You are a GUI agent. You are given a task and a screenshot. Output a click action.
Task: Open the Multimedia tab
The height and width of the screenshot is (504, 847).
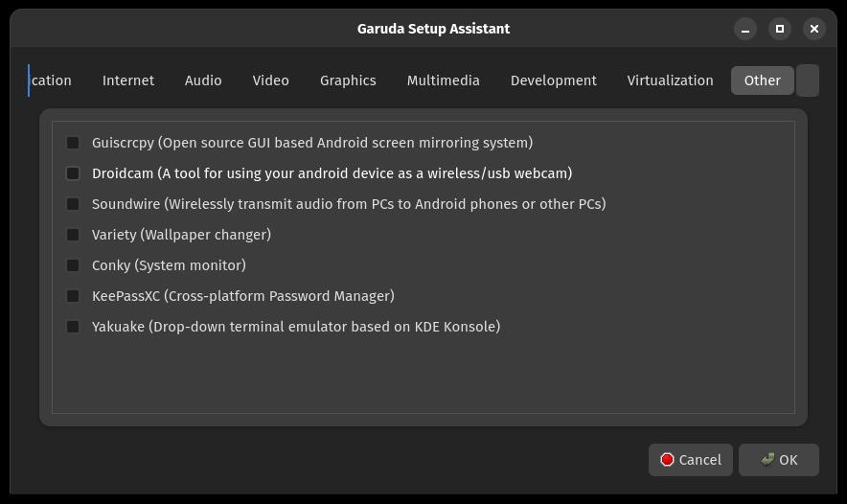[443, 80]
